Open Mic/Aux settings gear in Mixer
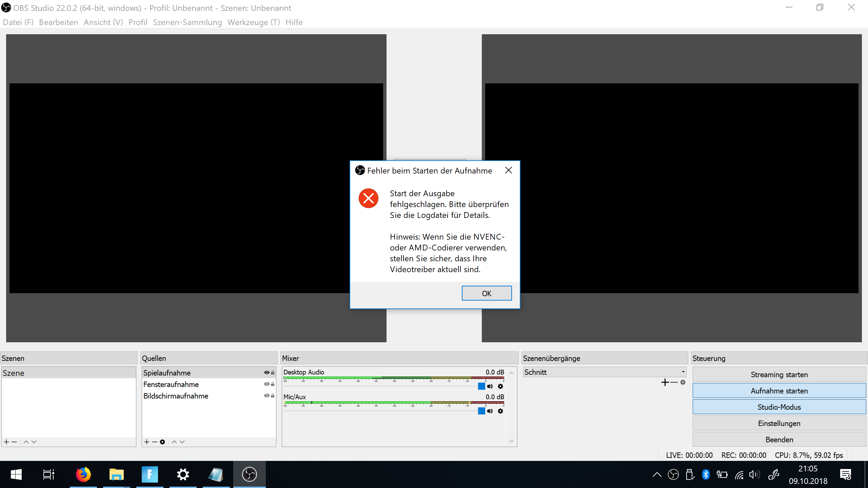The image size is (868, 488). click(500, 411)
